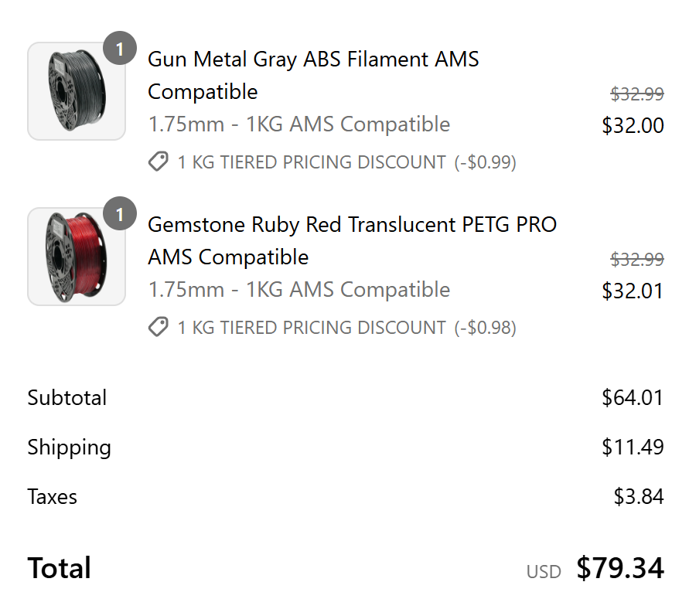Click discount tag icon under Gun Metal Gray item
This screenshot has height=616, width=689.
click(159, 162)
